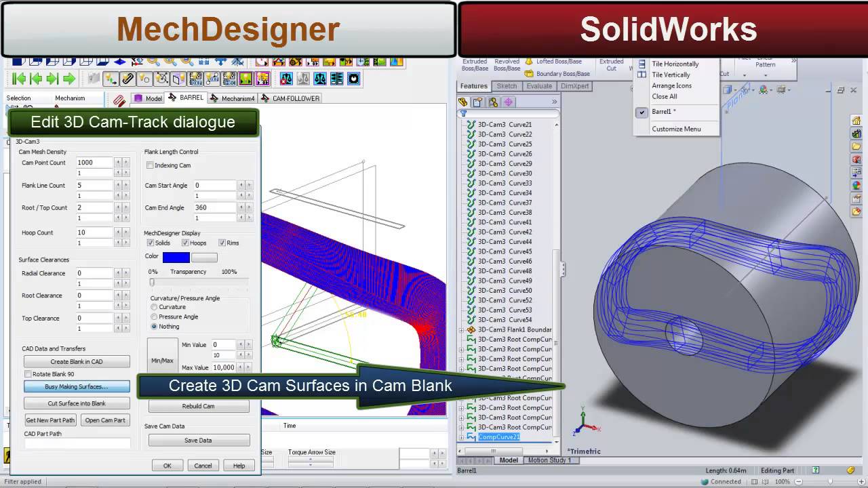Expand the CompCurve21 tree node
Screen dimensions: 868x488
tap(462, 437)
